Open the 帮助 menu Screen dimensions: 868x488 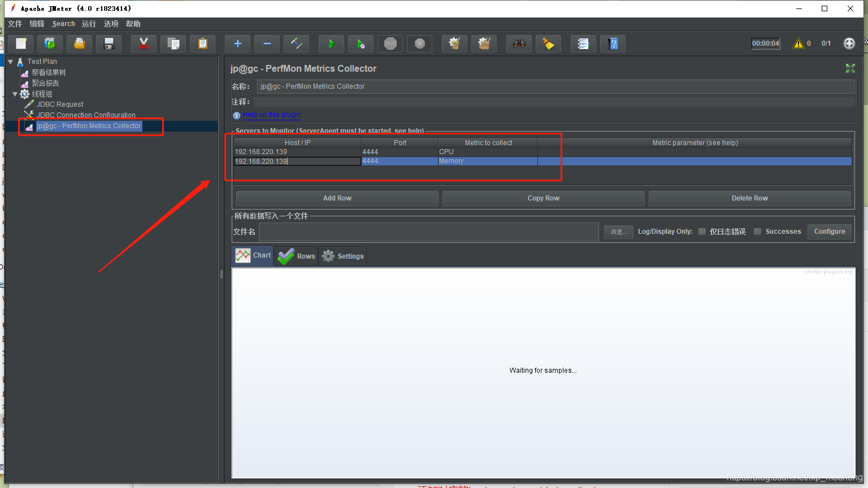(x=133, y=24)
